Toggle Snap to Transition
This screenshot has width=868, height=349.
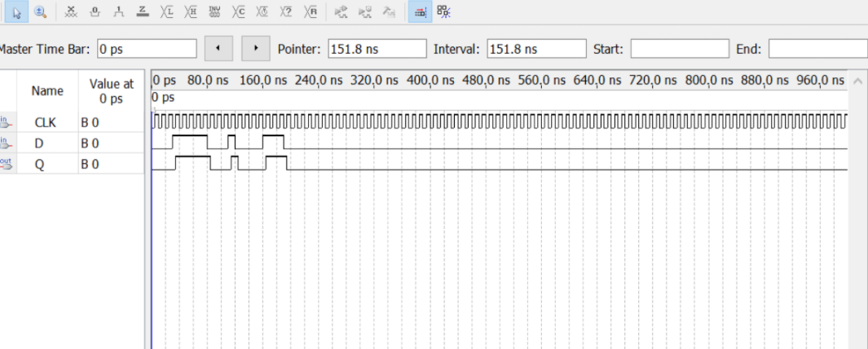click(443, 11)
